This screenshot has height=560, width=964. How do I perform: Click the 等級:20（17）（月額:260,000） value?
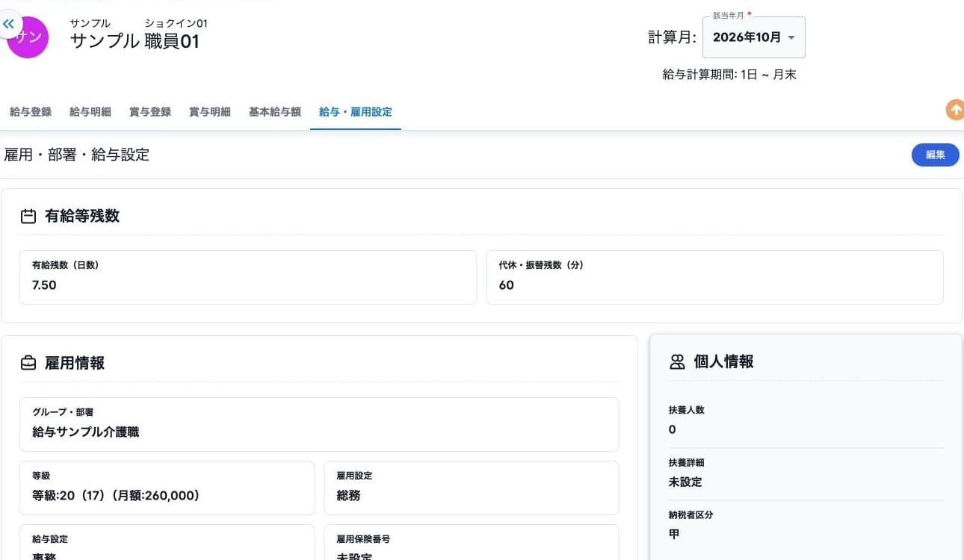tap(116, 495)
